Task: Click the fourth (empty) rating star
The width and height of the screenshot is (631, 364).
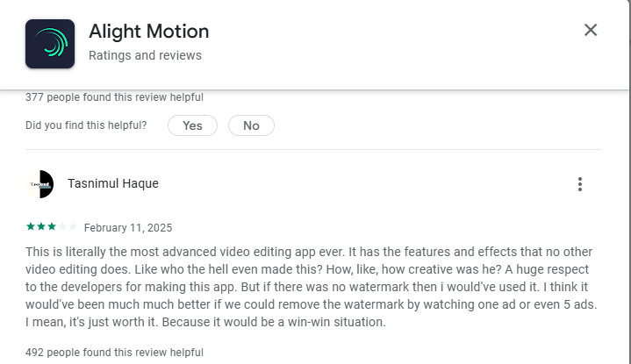Action: tap(62, 227)
